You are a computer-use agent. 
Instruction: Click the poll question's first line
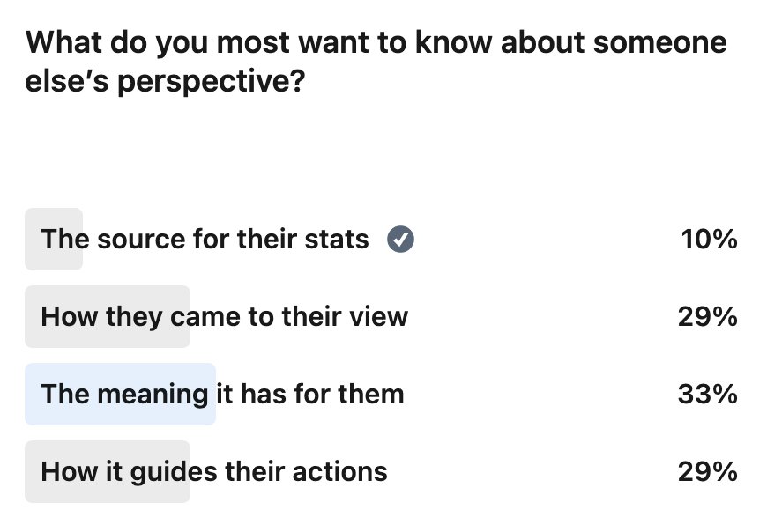click(x=376, y=43)
